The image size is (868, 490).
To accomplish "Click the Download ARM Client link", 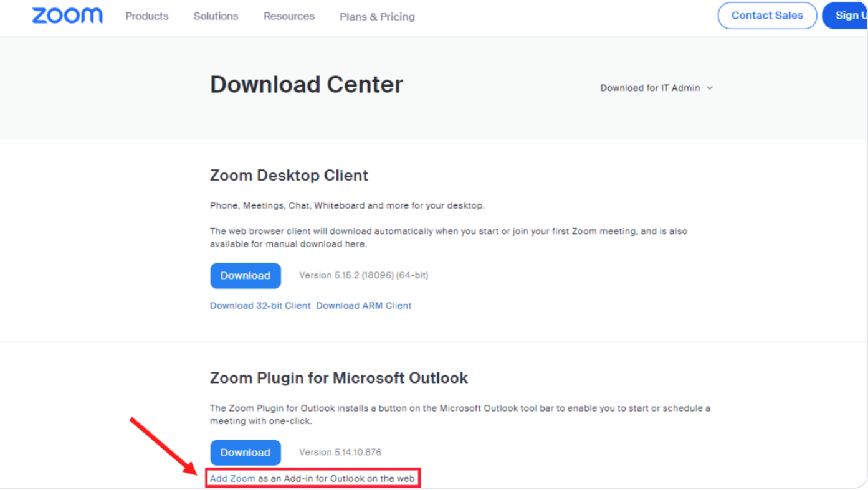I will [363, 306].
